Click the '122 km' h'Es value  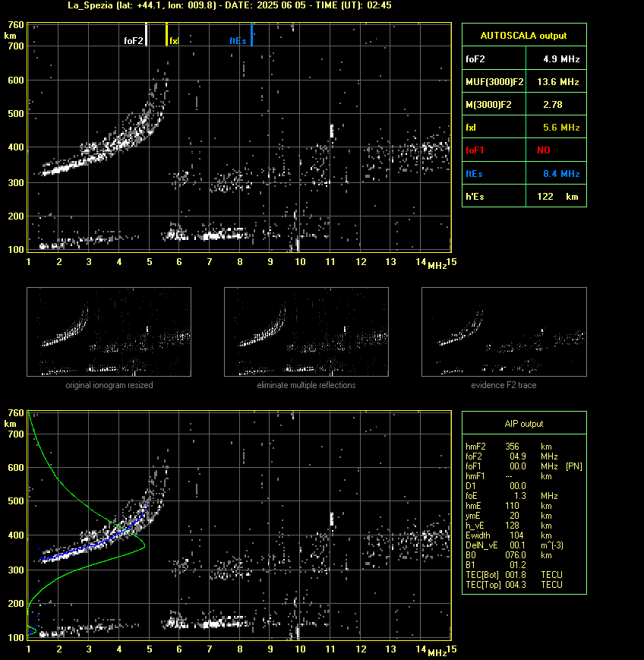click(557, 197)
